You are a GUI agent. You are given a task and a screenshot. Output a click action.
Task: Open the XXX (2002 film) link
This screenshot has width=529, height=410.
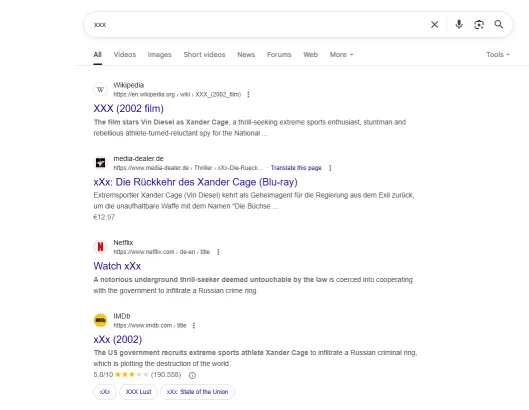[129, 108]
